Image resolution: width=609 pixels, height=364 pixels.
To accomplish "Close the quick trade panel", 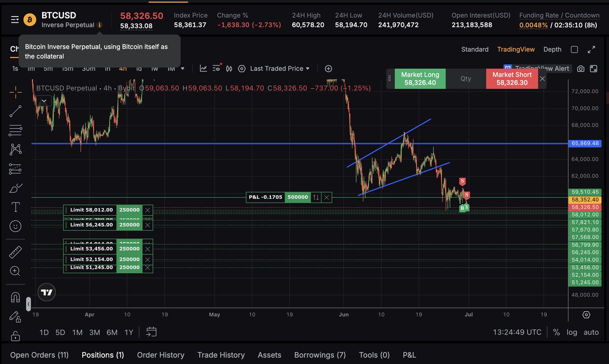I will (x=543, y=79).
